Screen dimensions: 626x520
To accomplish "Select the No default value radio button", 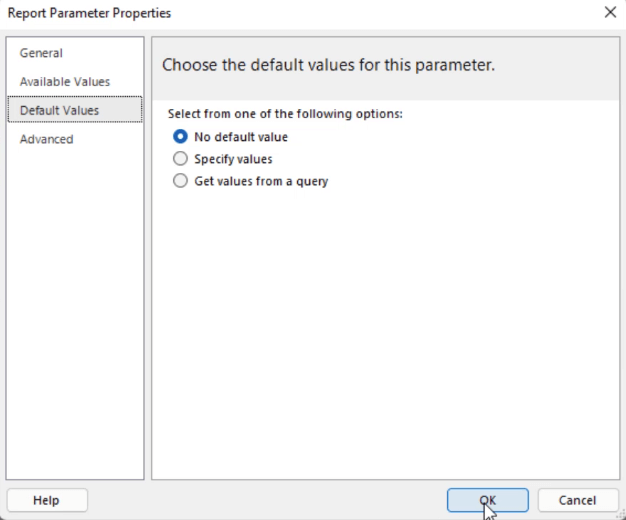I will point(180,137).
